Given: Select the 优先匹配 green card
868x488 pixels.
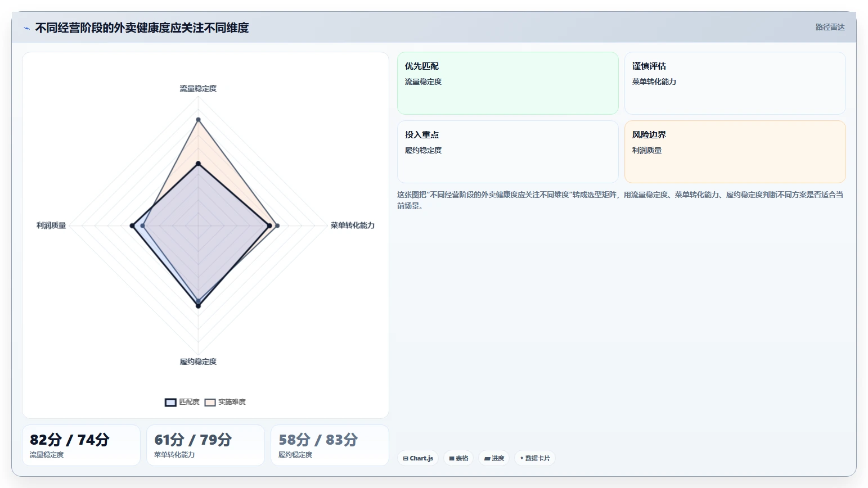Looking at the screenshot, I should pyautogui.click(x=507, y=83).
